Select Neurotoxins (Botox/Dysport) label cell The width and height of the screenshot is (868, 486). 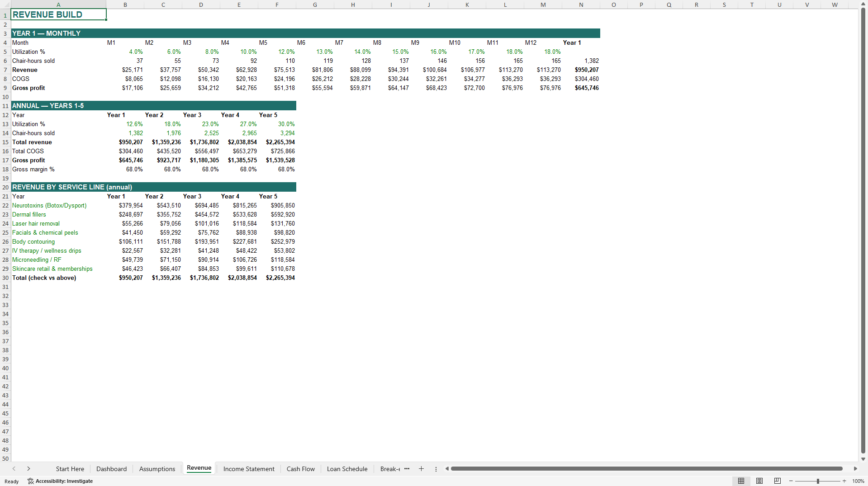click(x=58, y=205)
